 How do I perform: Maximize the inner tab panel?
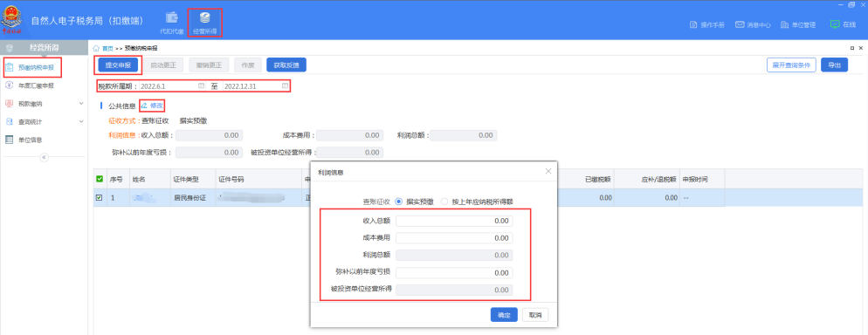(852, 49)
